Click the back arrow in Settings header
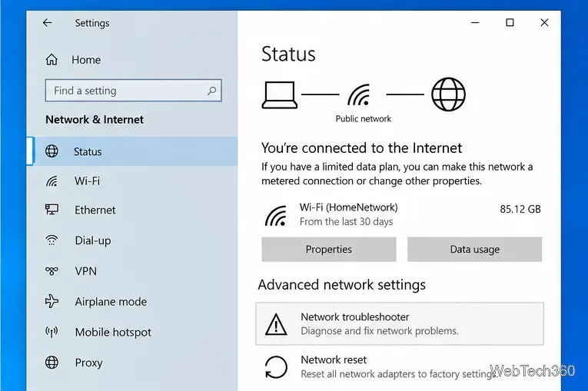588x391 pixels. [47, 23]
